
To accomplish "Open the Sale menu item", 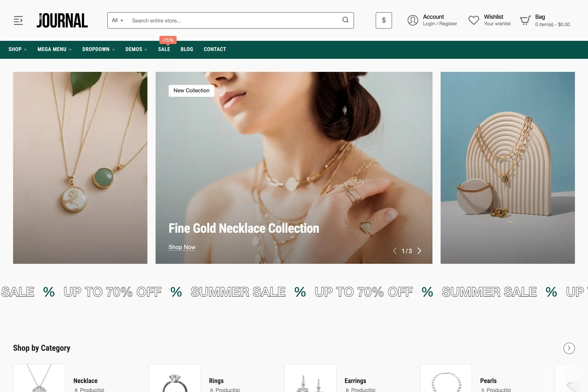I will [164, 49].
